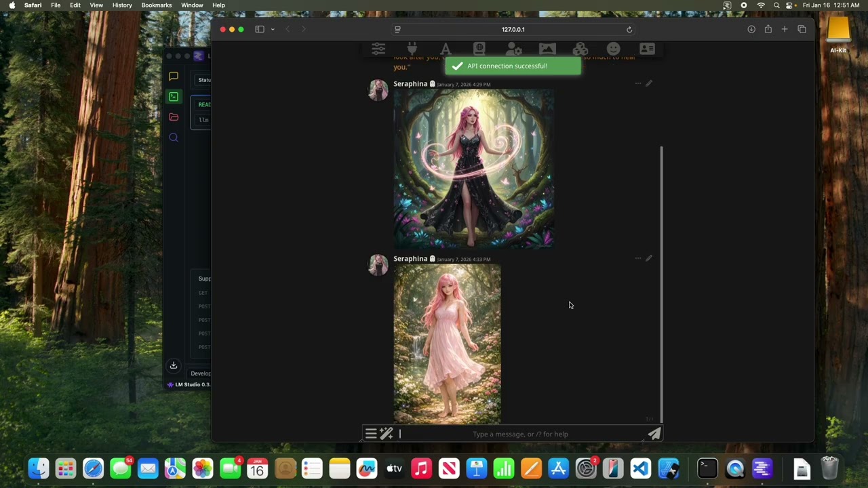Open the magic wand extensions menu

[x=387, y=434]
